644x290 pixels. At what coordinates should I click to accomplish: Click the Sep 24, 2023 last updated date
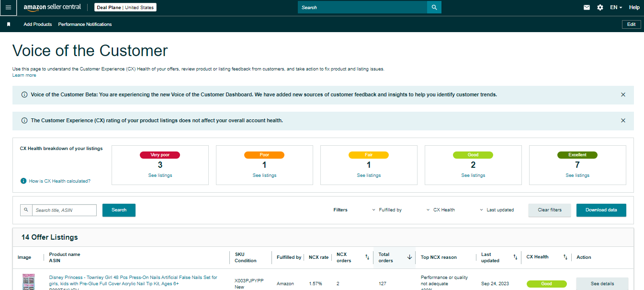coord(496,284)
